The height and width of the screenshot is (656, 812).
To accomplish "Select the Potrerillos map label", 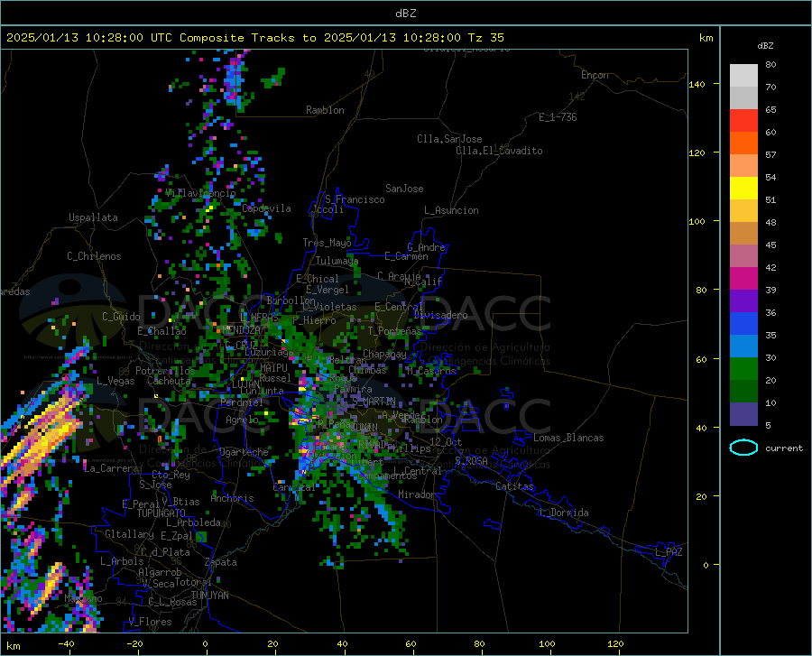I will point(165,371).
